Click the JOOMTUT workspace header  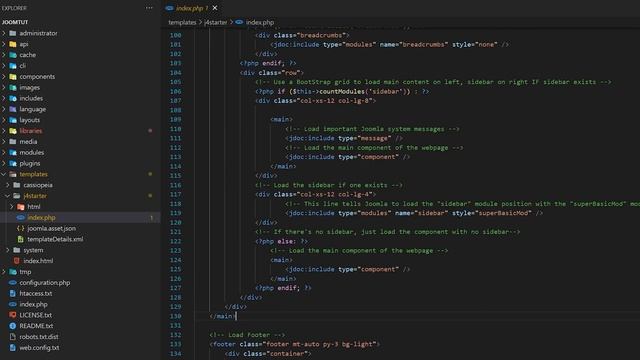[15, 22]
